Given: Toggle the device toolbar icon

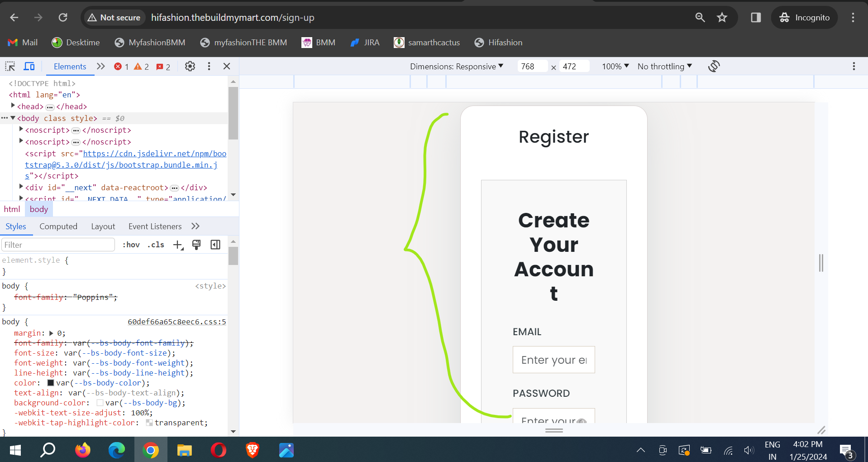Looking at the screenshot, I should click(29, 67).
